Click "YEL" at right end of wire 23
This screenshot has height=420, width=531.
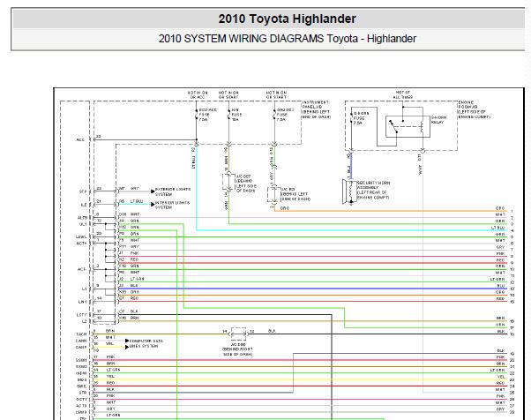[x=501, y=376]
